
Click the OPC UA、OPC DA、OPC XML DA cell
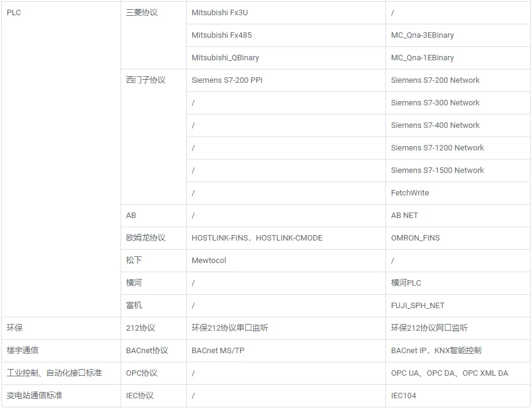tap(458, 373)
